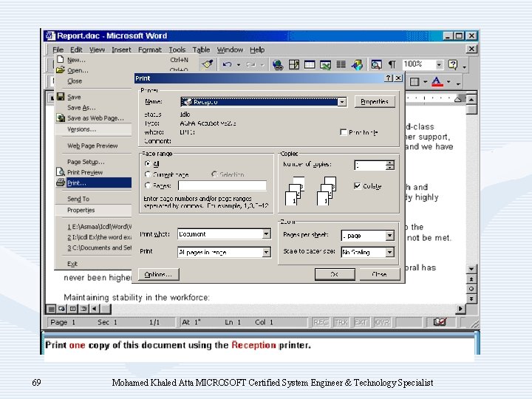Screen dimensions: 532x399
Task: Increase number of copies with spinner up
Action: pyautogui.click(x=390, y=163)
